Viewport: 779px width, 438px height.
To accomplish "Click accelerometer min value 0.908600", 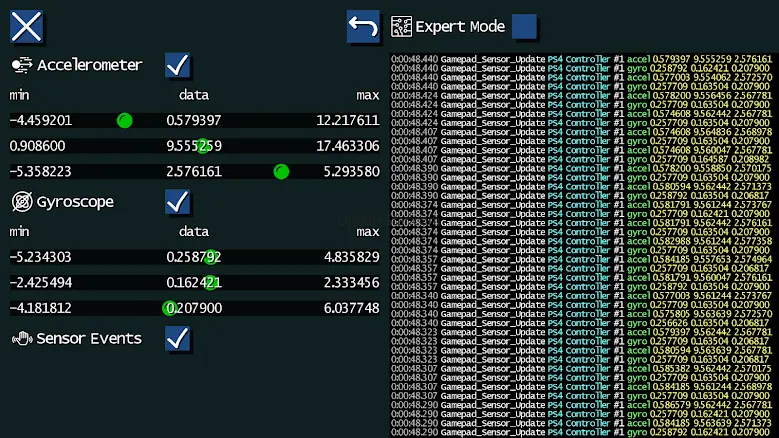I will [x=37, y=146].
